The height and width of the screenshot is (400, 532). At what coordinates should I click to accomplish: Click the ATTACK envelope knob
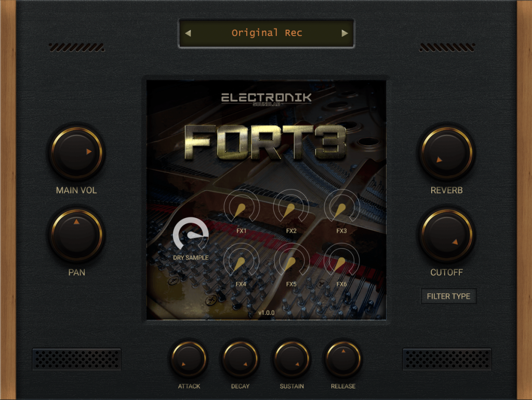click(189, 359)
